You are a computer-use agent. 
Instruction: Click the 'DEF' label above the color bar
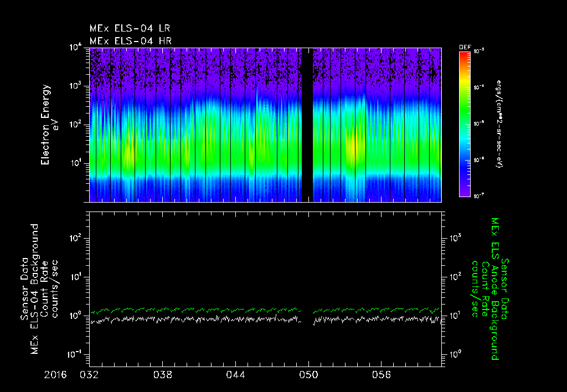465,48
